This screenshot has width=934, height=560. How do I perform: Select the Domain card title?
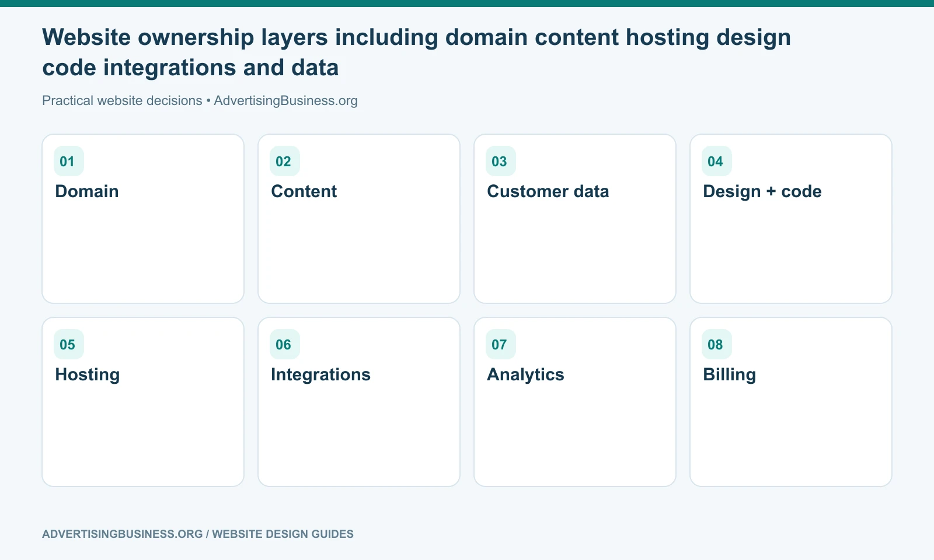[x=87, y=191]
